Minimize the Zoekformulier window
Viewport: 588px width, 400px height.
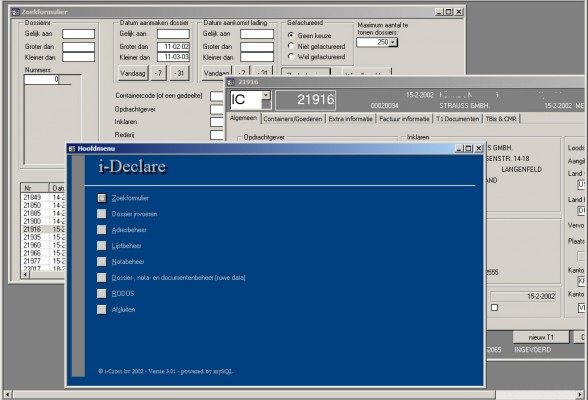pyautogui.click(x=440, y=12)
